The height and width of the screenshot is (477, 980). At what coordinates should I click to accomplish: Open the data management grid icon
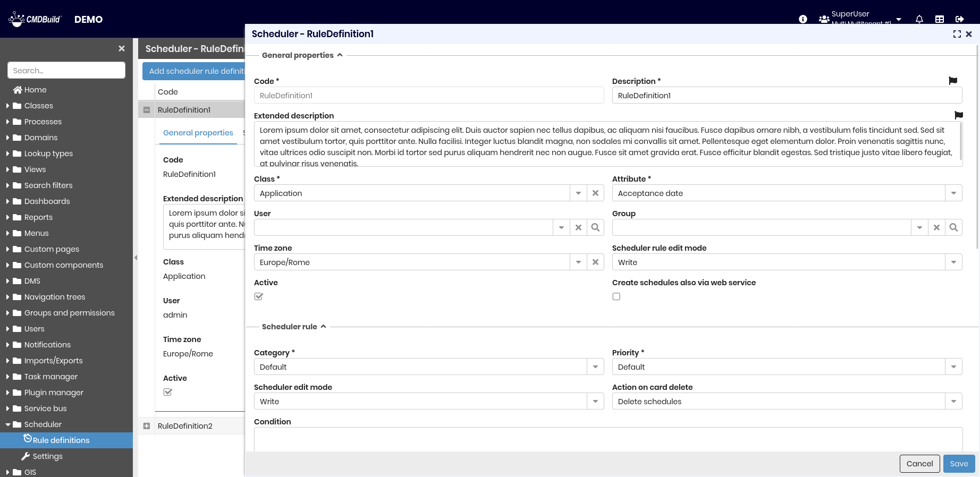940,19
